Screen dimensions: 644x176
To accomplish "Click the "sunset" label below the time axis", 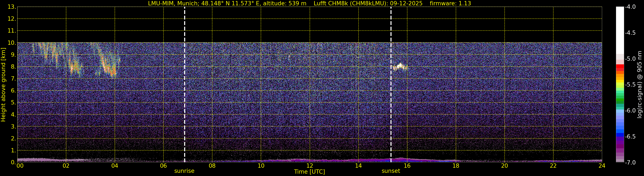I will (x=391, y=171).
